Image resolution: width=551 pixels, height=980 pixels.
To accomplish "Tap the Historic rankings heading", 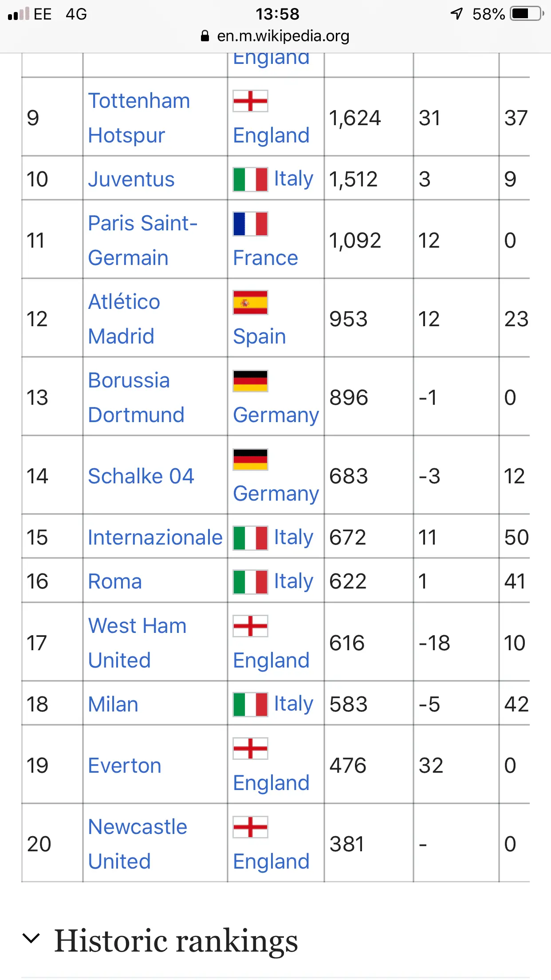I will pyautogui.click(x=176, y=940).
